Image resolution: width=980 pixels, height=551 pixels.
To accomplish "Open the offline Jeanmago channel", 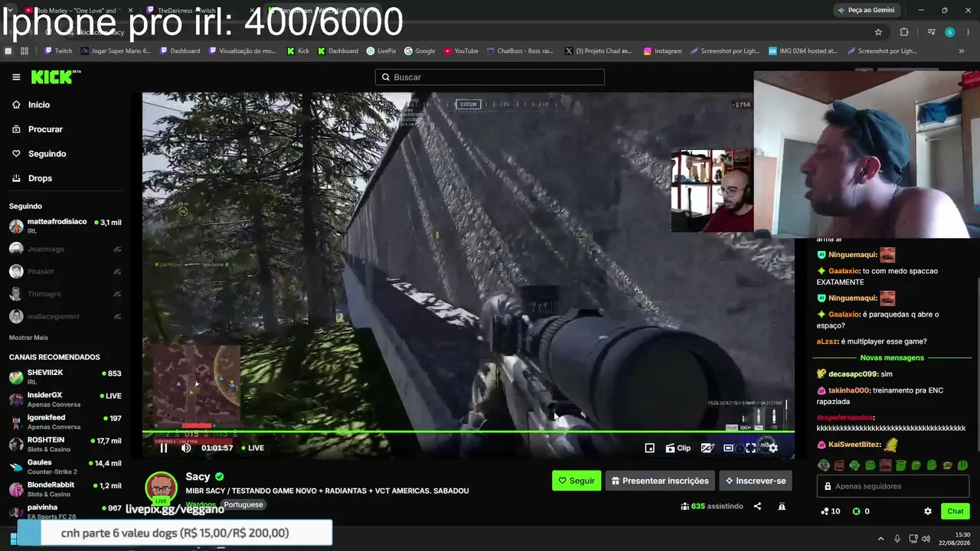I will click(65, 249).
